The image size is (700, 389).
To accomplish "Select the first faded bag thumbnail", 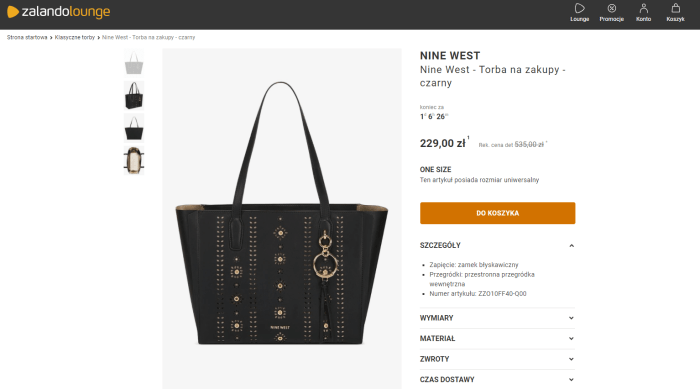I will [134, 63].
